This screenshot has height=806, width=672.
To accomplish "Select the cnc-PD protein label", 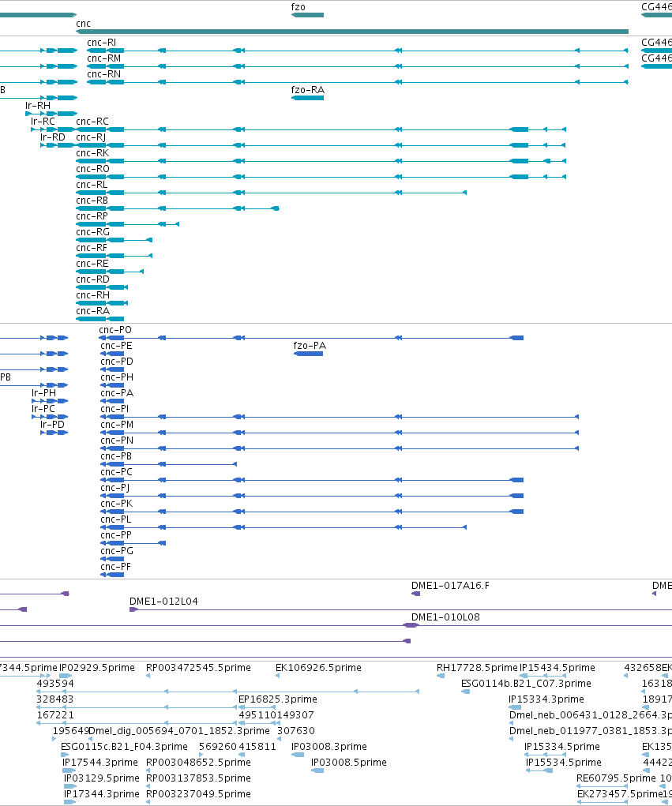I will pos(117,362).
